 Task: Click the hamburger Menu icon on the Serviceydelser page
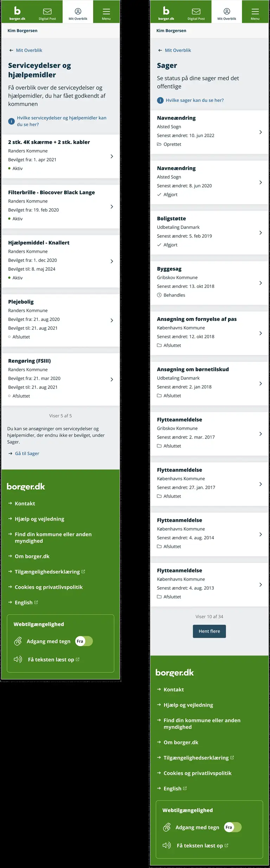click(x=106, y=12)
